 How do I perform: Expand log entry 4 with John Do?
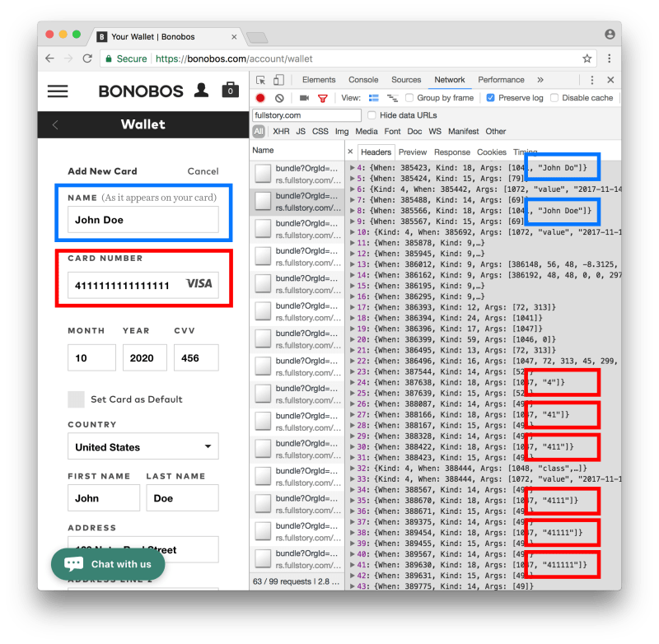(x=353, y=168)
